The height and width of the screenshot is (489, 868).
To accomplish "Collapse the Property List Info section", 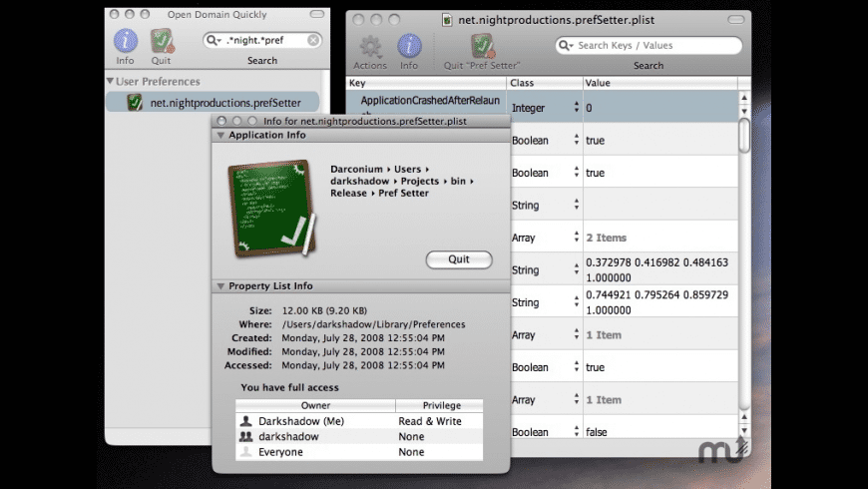I will coord(220,286).
